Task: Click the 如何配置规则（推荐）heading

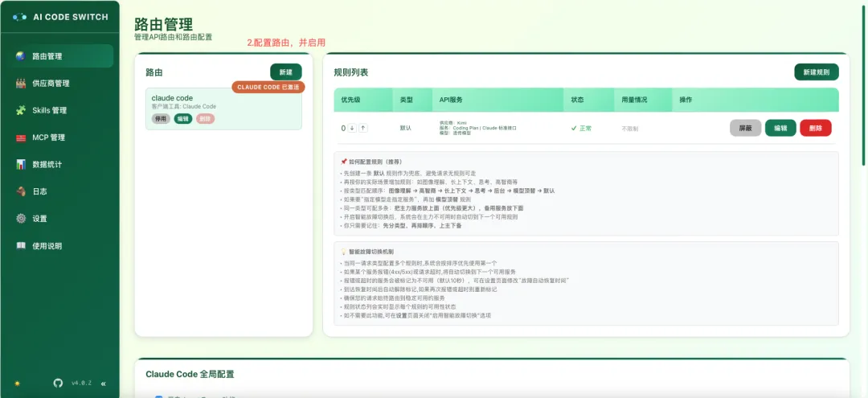Action: 375,162
